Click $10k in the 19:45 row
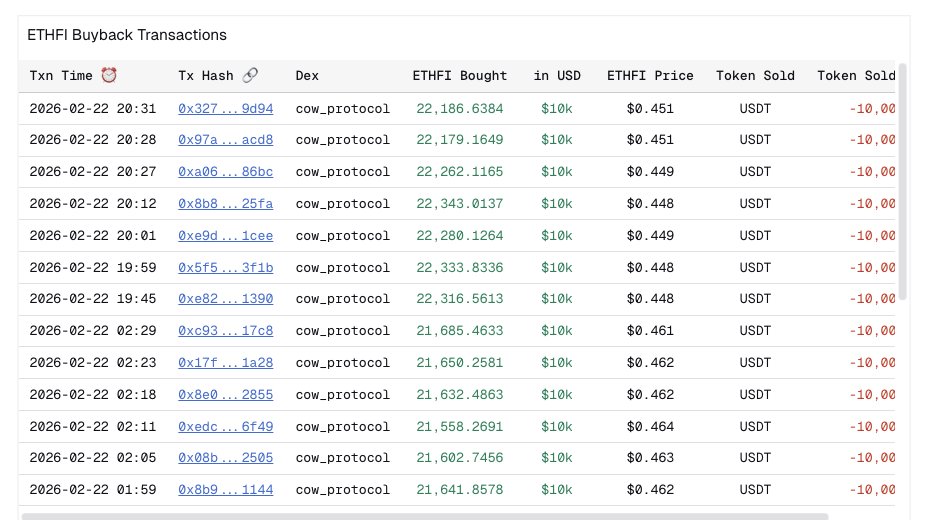This screenshot has height=520, width=935. point(556,299)
